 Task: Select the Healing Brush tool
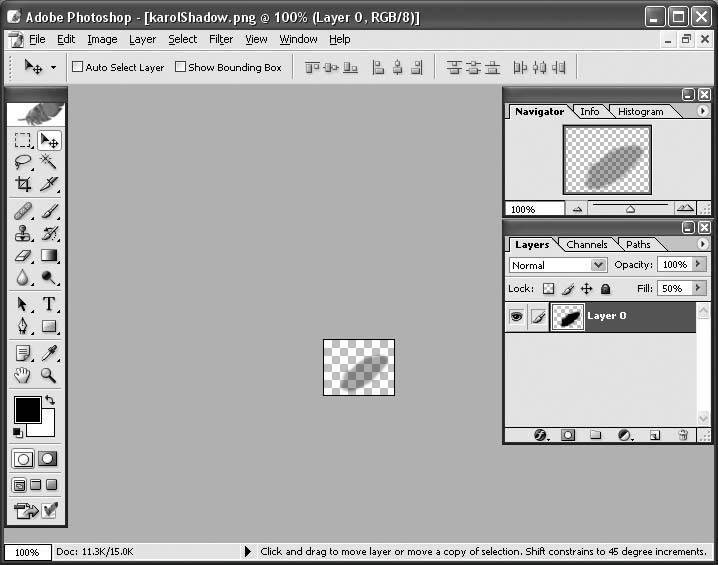pyautogui.click(x=22, y=212)
